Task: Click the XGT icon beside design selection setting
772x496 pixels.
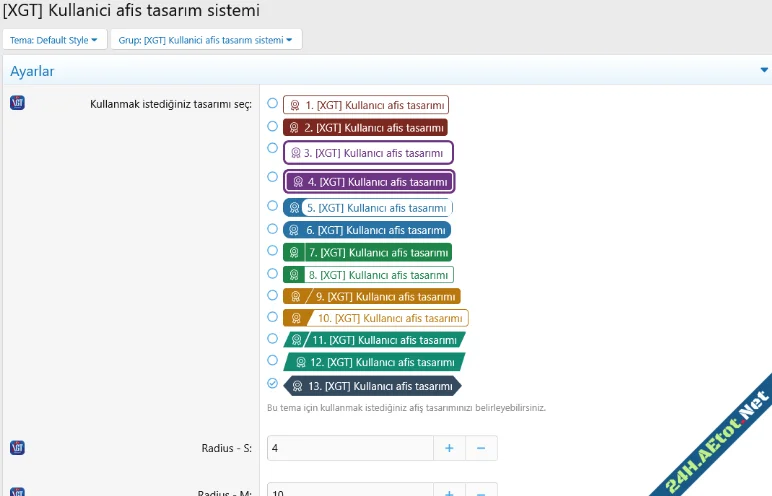Action: [17, 103]
